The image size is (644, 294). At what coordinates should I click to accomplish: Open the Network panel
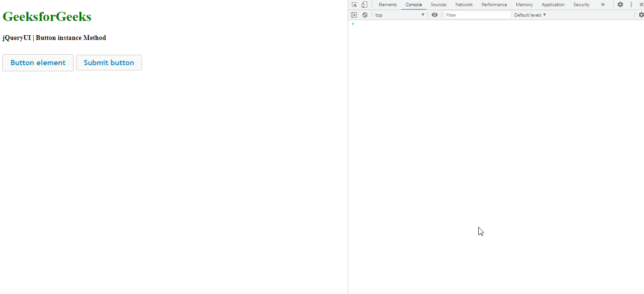464,4
